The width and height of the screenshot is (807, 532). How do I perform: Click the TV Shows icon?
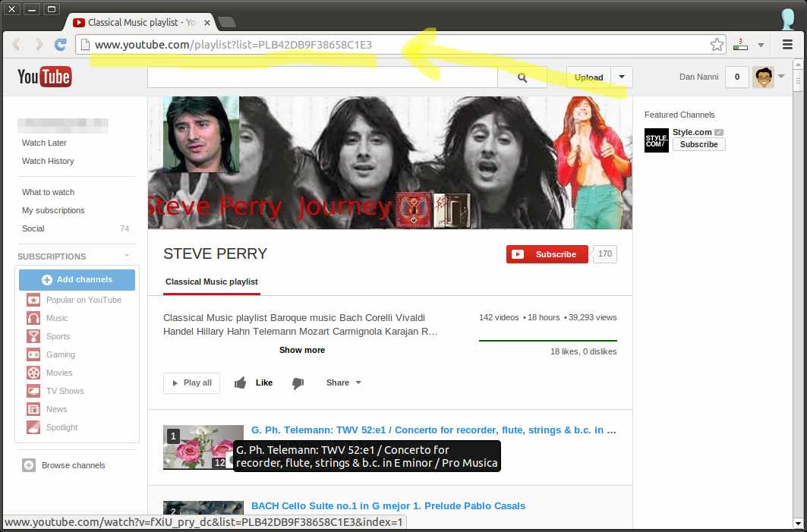click(33, 391)
